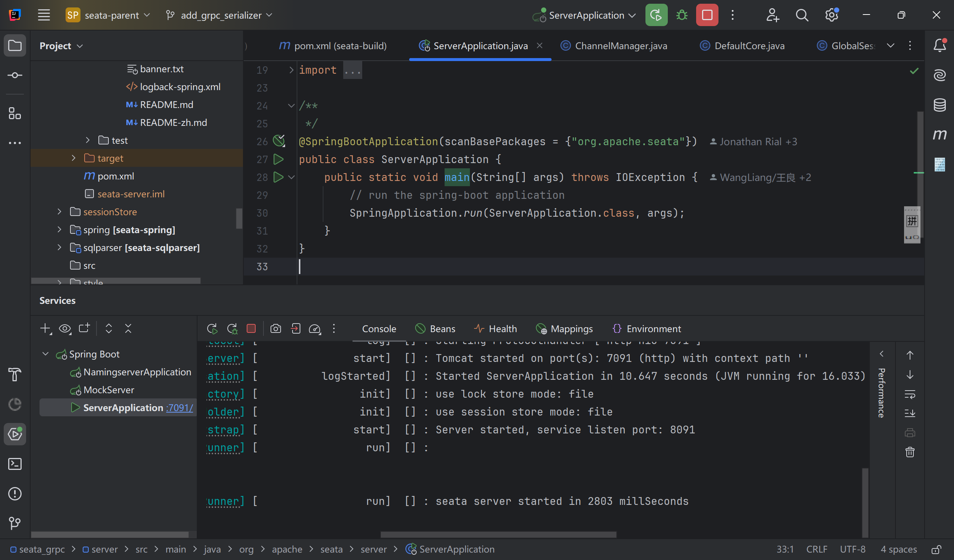
Task: Open the Commit tool window icon
Action: 15,75
